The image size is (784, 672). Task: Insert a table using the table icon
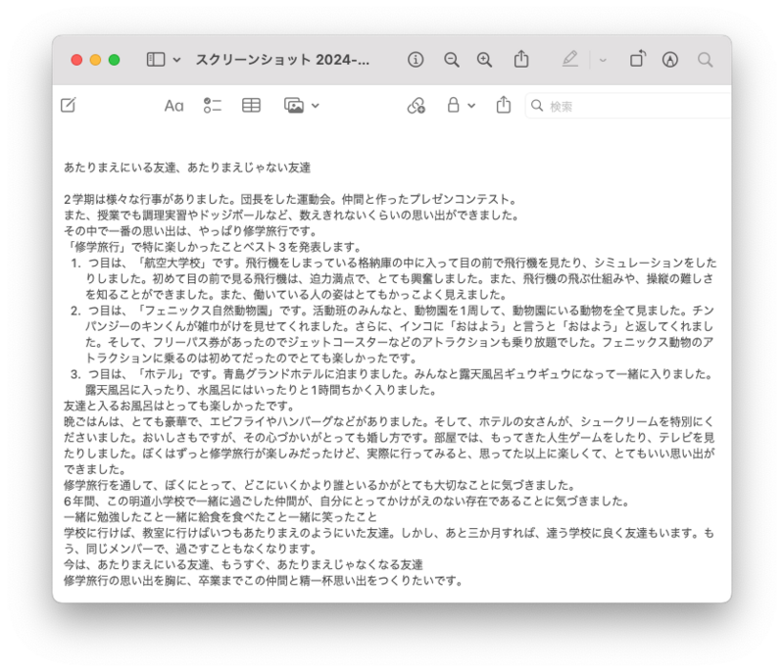pyautogui.click(x=252, y=105)
